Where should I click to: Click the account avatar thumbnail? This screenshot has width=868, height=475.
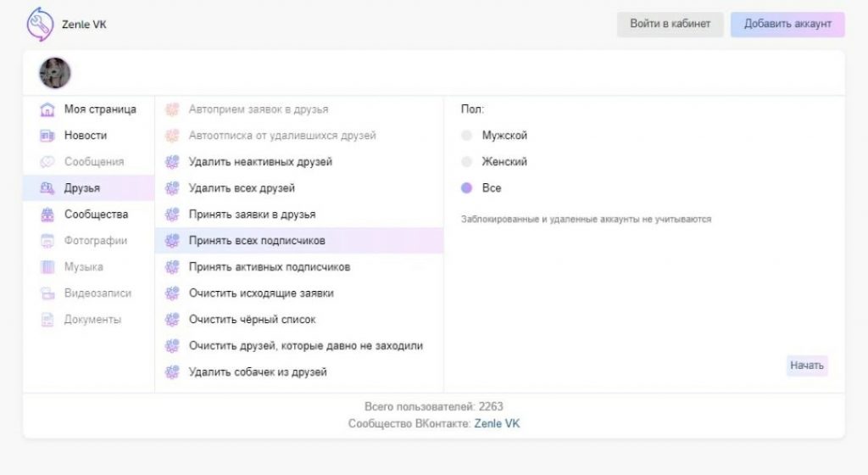point(55,73)
